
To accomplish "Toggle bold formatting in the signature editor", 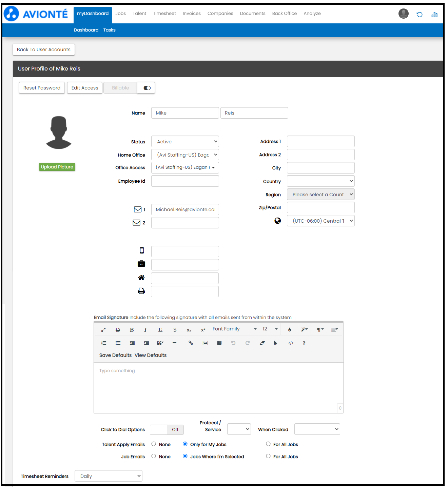I will [132, 330].
